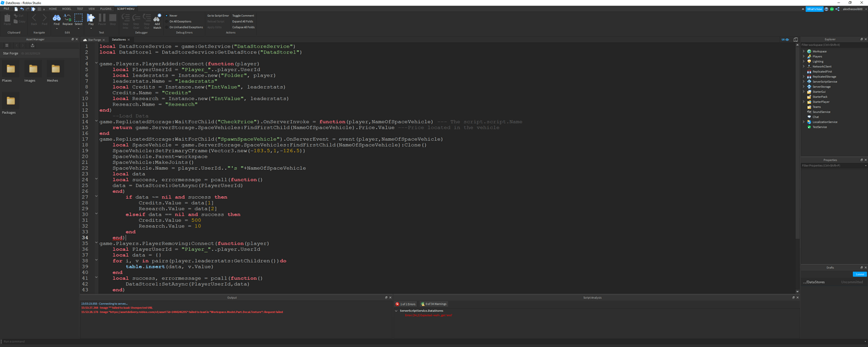
Task: Open the Replace tool in the ribbon
Action: click(67, 20)
